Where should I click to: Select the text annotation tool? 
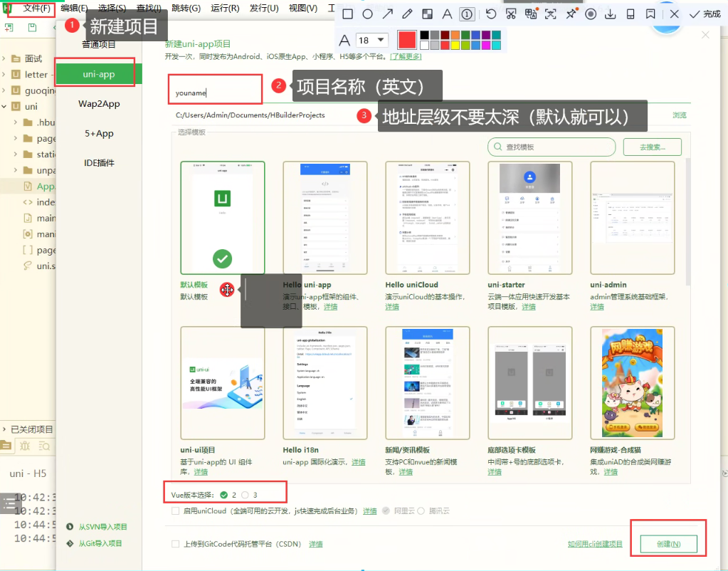click(447, 14)
